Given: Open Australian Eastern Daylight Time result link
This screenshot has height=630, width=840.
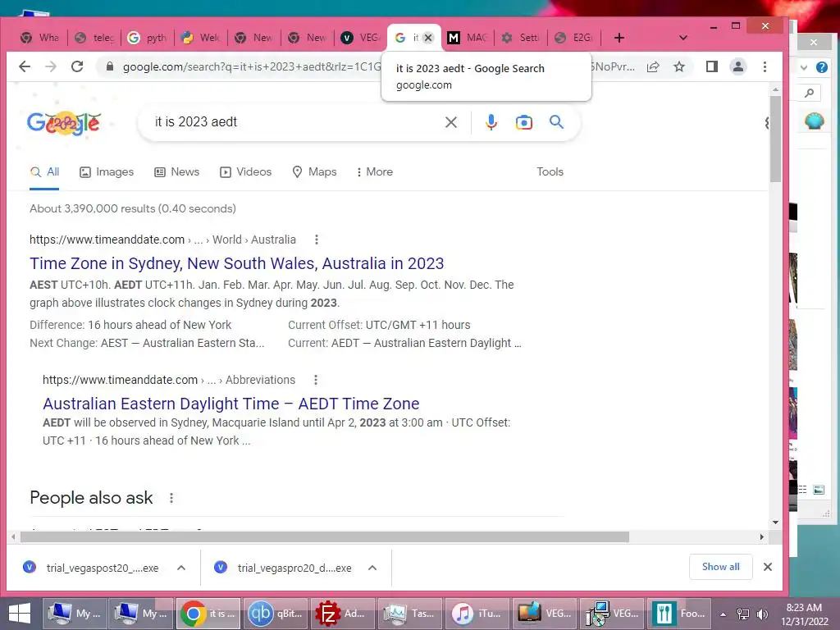Looking at the screenshot, I should [x=231, y=404].
